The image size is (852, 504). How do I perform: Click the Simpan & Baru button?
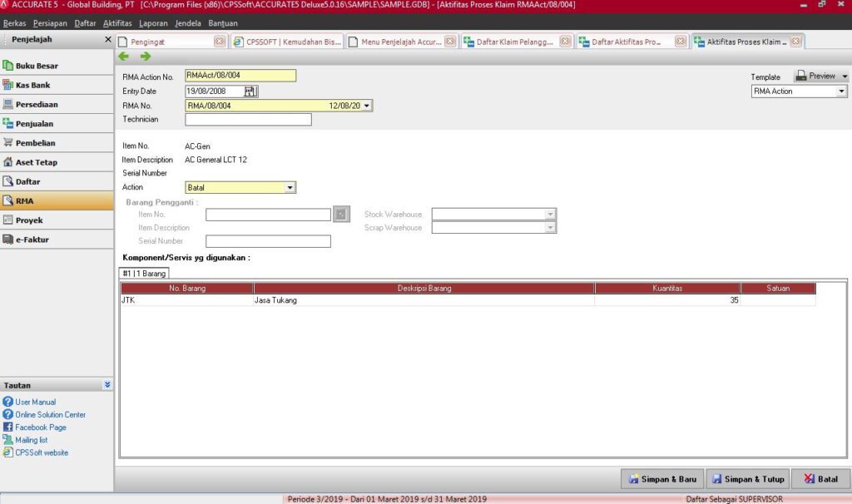tap(661, 479)
